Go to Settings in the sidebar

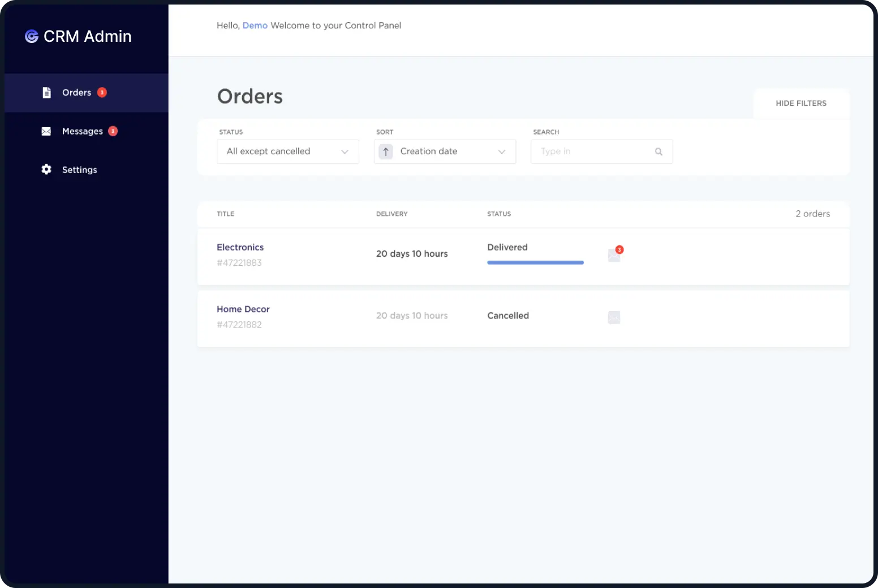[x=87, y=170]
